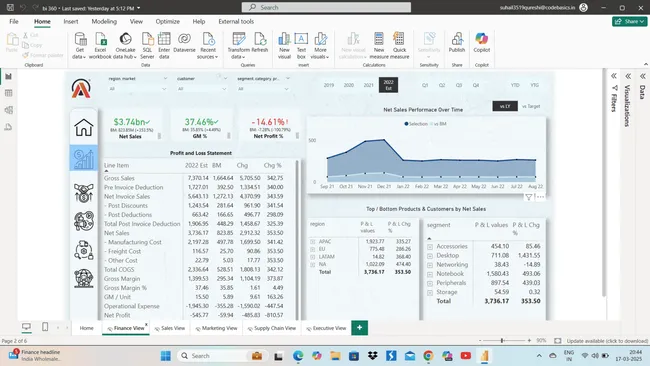The image size is (650, 366).
Task: Select Q1 quarter slicer
Action: coord(425,85)
